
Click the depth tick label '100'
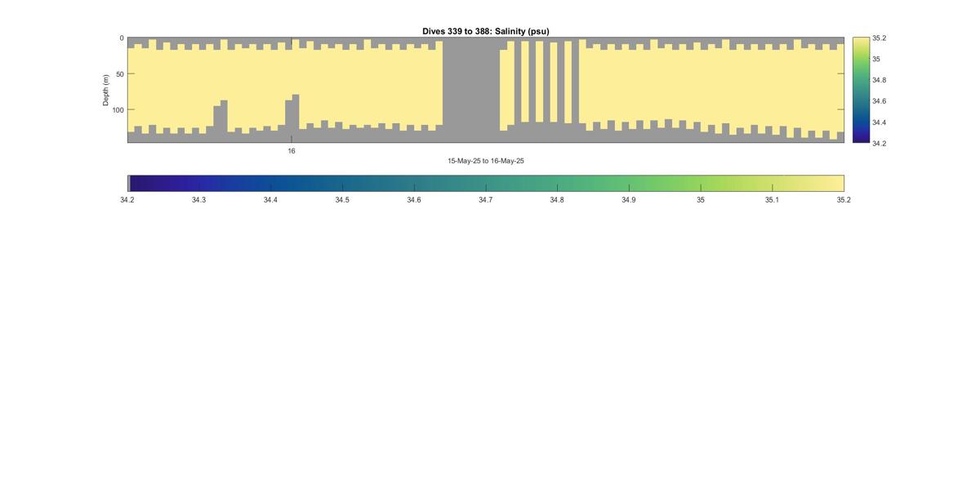(118, 110)
